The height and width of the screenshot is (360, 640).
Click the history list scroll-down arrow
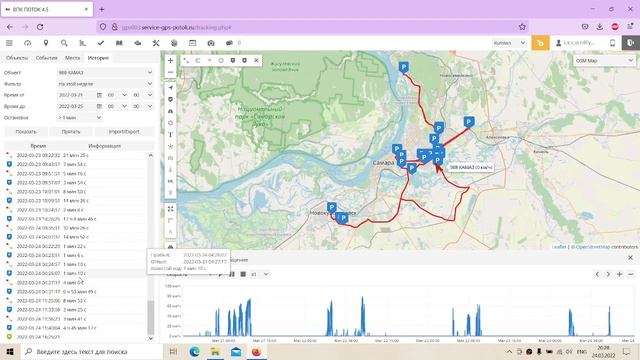(x=151, y=338)
